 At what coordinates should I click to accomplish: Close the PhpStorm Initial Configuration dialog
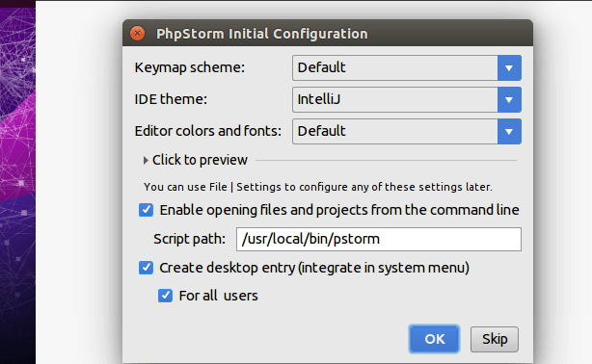[138, 34]
